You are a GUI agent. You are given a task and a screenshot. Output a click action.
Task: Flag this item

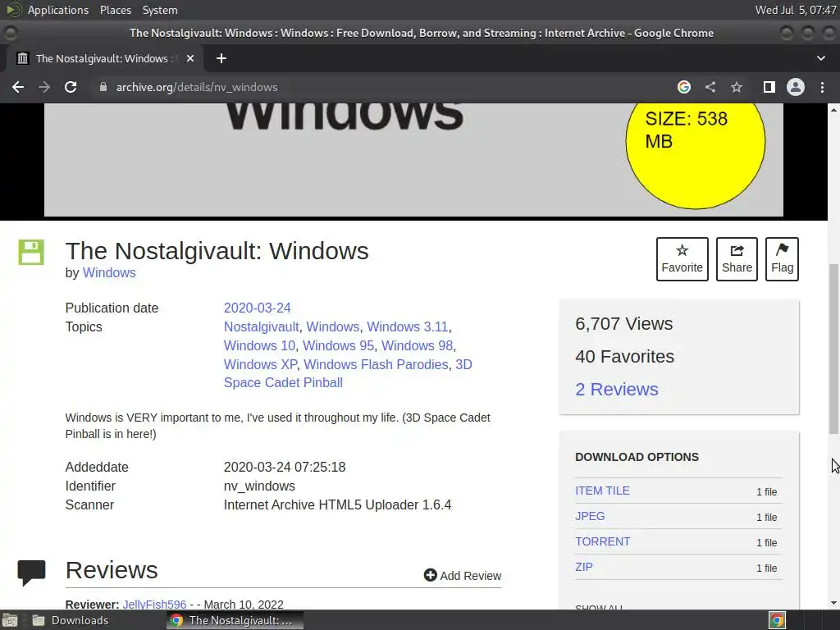[x=782, y=258]
